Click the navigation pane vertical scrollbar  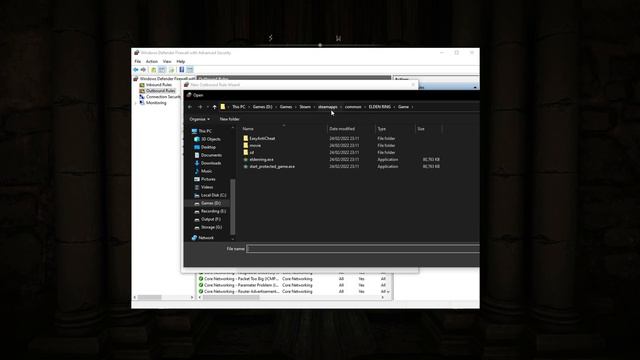pos(233,206)
